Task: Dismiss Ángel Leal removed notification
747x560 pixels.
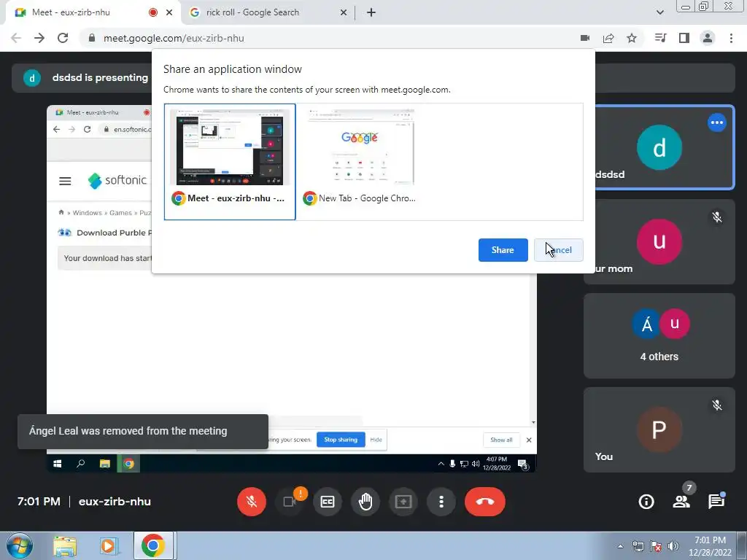Action: tap(143, 432)
